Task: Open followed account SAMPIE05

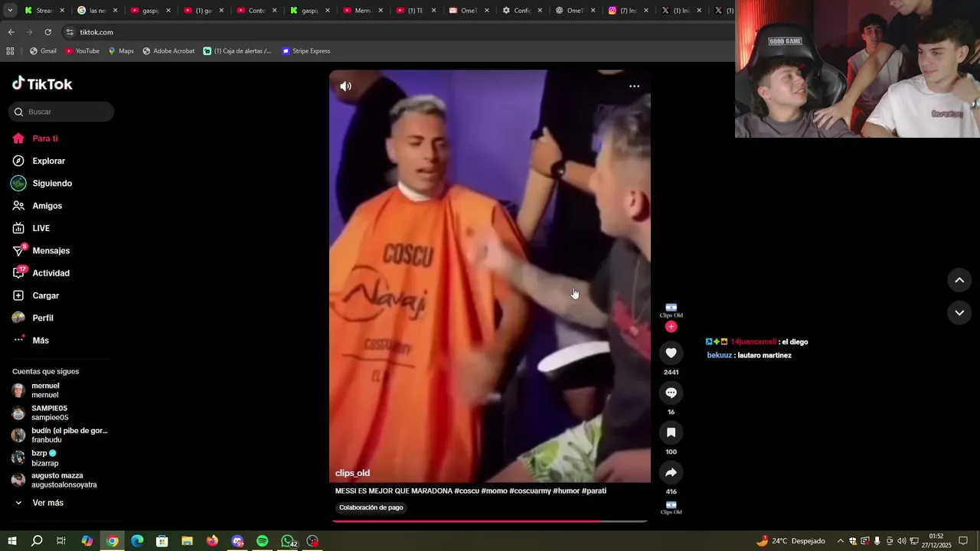Action: 40,413
